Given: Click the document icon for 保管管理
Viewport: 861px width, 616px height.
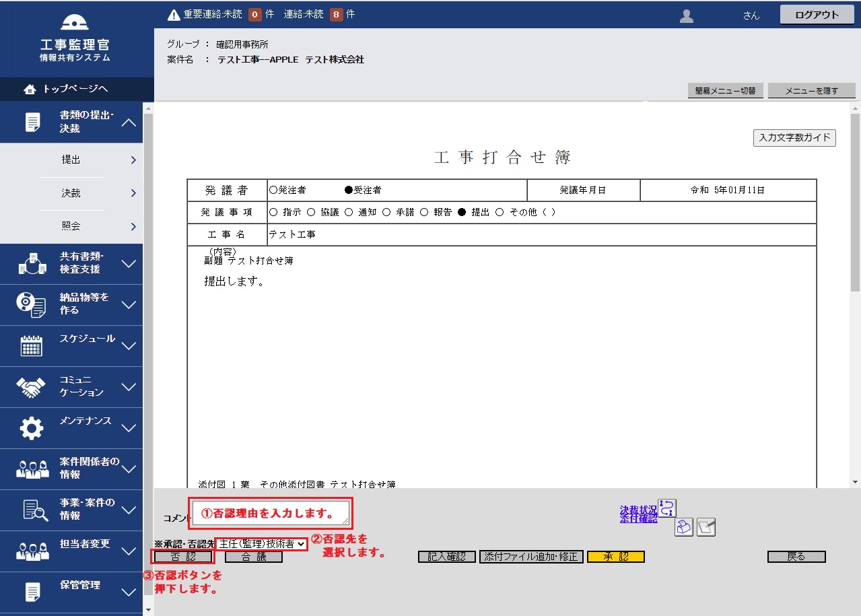Looking at the screenshot, I should [32, 592].
